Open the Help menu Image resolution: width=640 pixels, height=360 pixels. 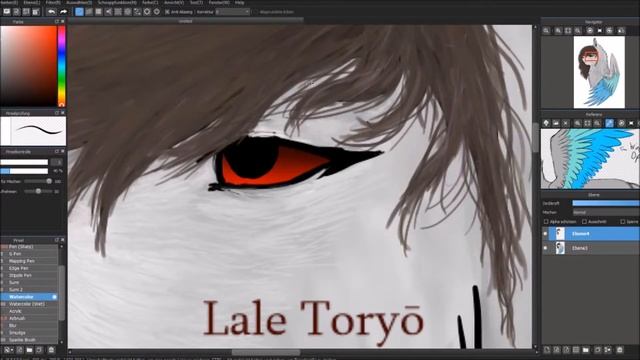[240, 2]
